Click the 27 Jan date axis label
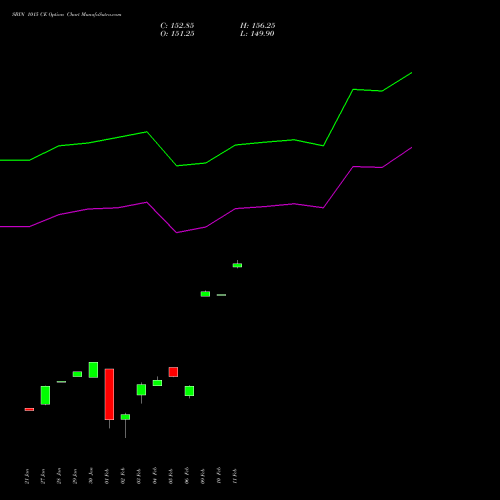This screenshot has width=500, height=500. click(x=43, y=476)
